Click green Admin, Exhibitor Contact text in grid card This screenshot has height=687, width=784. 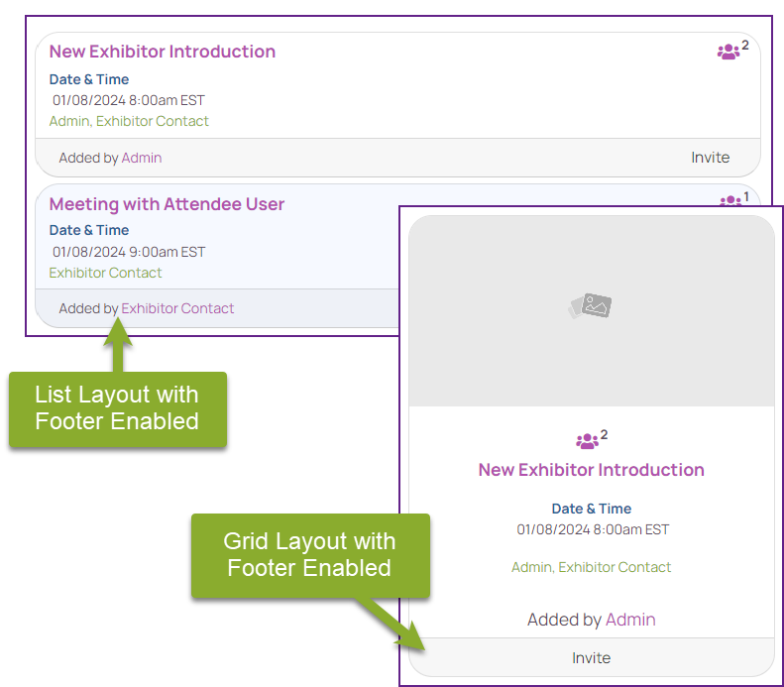[591, 567]
